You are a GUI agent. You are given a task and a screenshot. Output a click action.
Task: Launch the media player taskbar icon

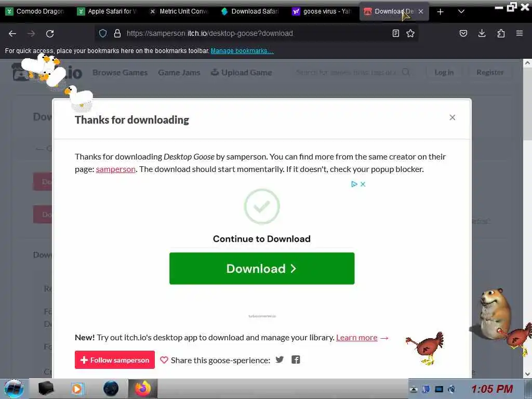pyautogui.click(x=77, y=389)
